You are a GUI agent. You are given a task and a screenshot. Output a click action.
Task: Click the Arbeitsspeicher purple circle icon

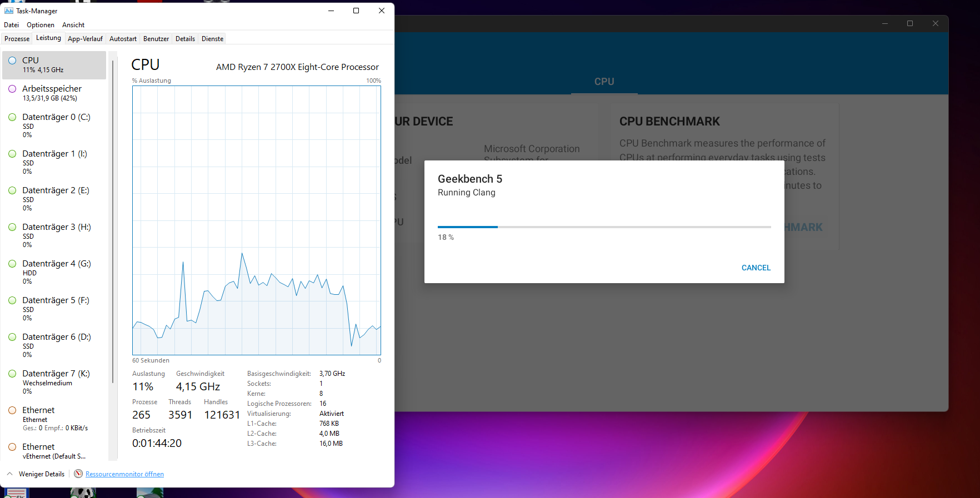[x=12, y=89]
